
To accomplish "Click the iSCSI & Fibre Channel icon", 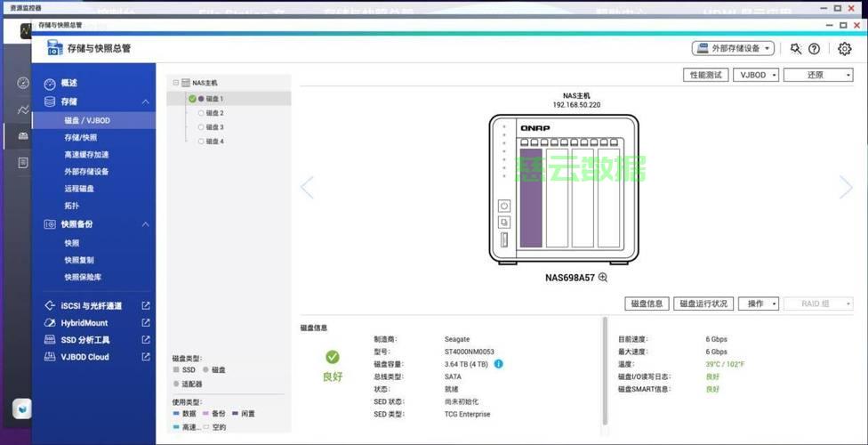I will point(50,306).
